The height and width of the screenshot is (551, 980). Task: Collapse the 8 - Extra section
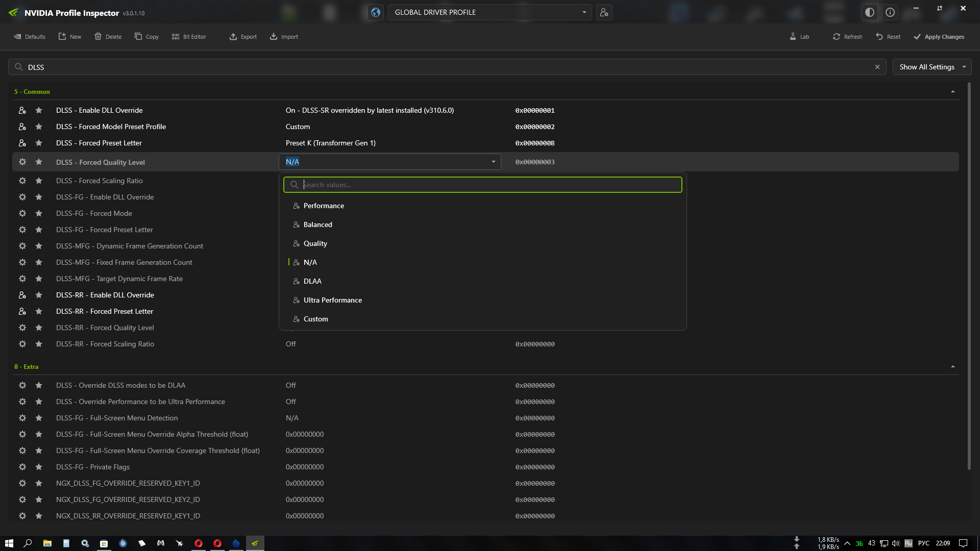coord(953,367)
